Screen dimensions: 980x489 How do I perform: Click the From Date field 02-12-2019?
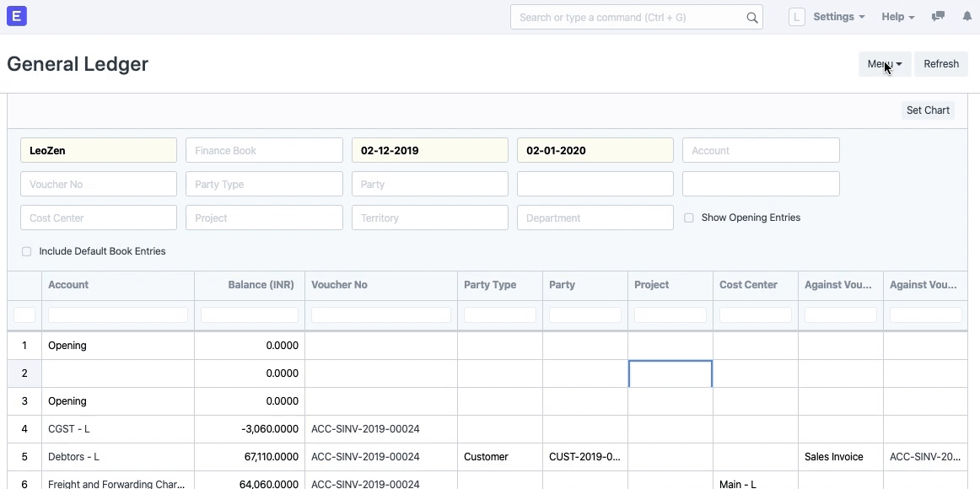429,151
